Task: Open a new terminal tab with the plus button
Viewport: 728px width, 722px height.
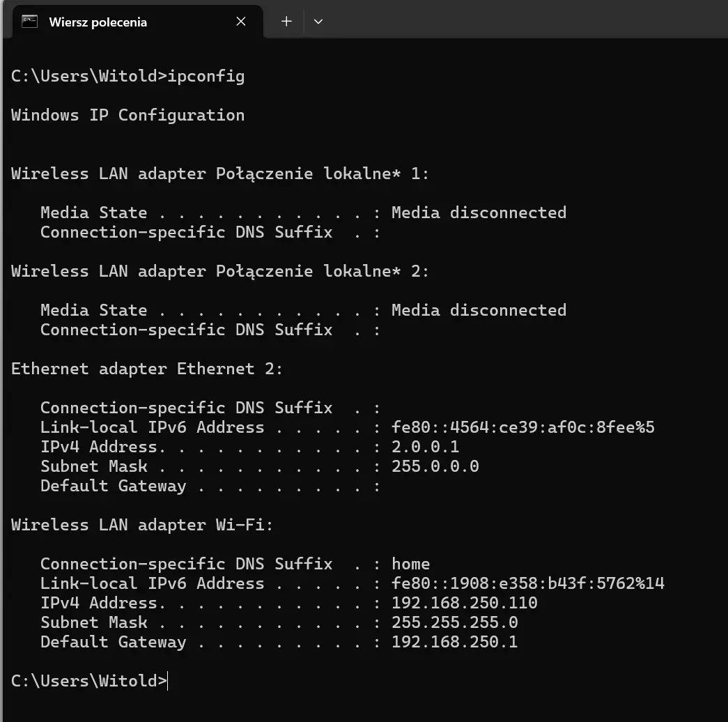Action: (x=286, y=22)
